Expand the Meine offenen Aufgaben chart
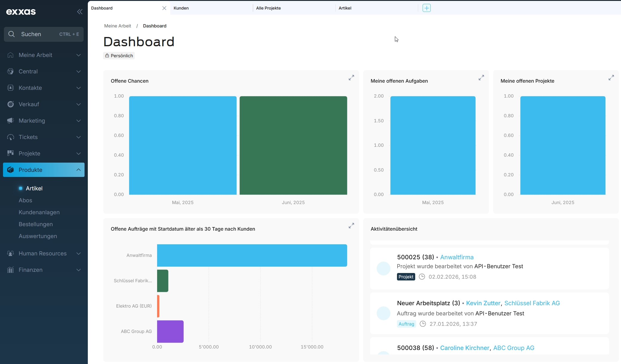This screenshot has height=364, width=621. (481, 78)
